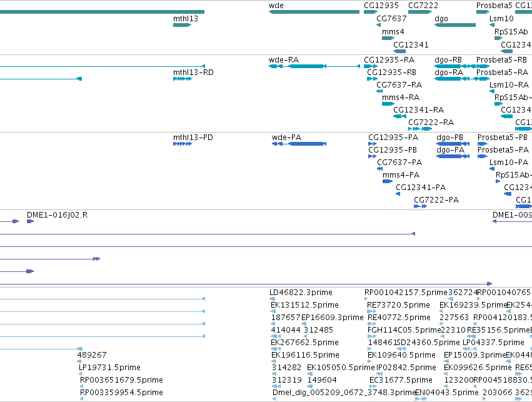Open the CG12935-PA protein label

[x=393, y=138]
